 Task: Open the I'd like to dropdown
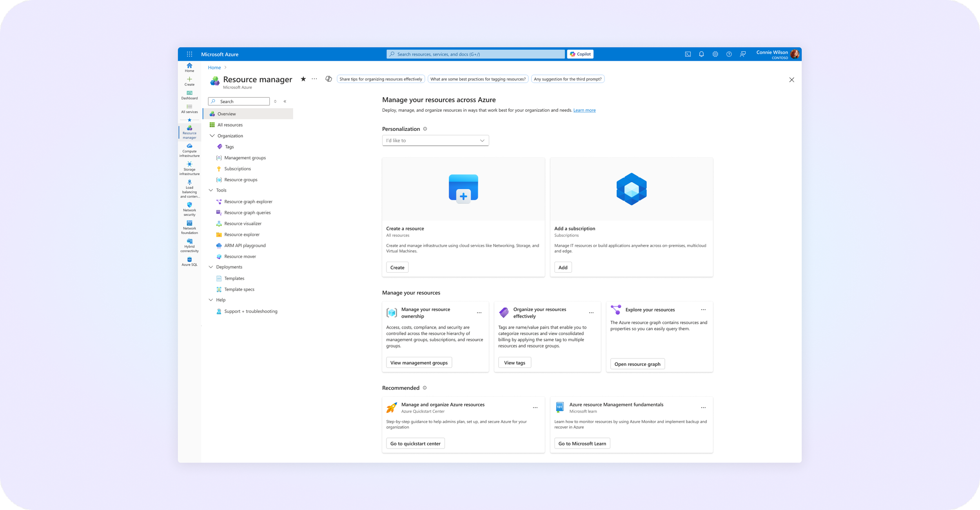435,141
